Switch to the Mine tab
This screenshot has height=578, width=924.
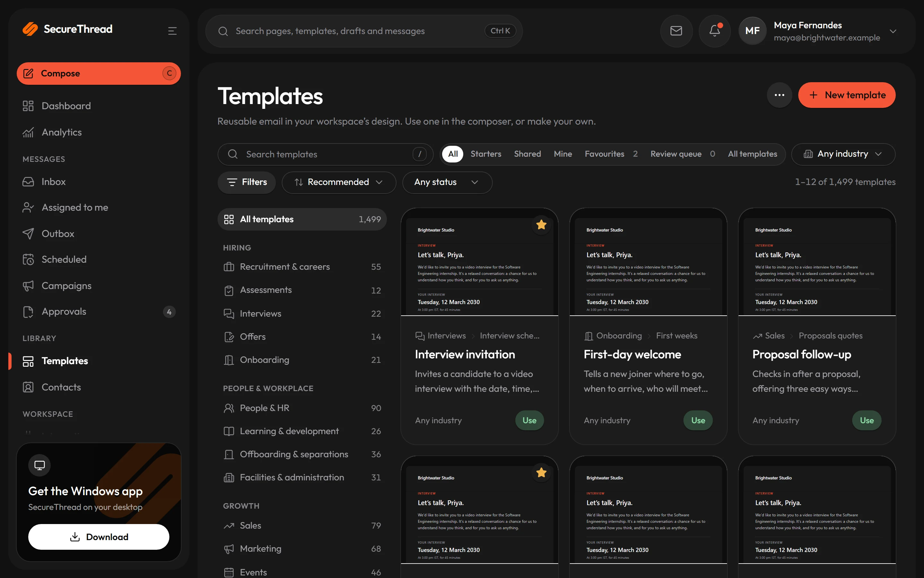tap(563, 154)
